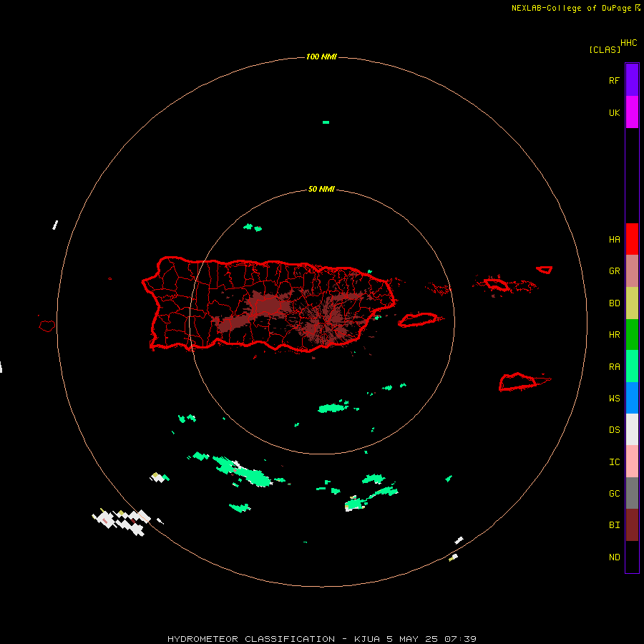Click the "RF" legend label

(x=614, y=80)
